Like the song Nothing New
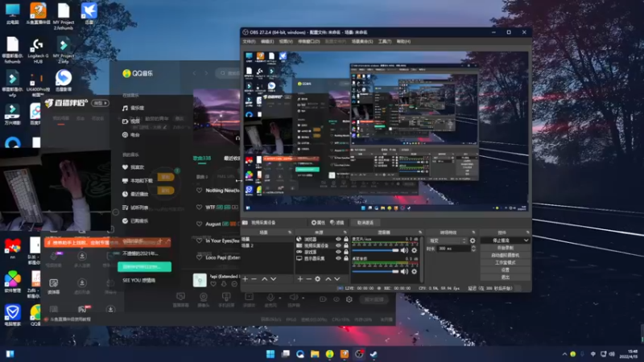The height and width of the screenshot is (362, 644). 199,191
